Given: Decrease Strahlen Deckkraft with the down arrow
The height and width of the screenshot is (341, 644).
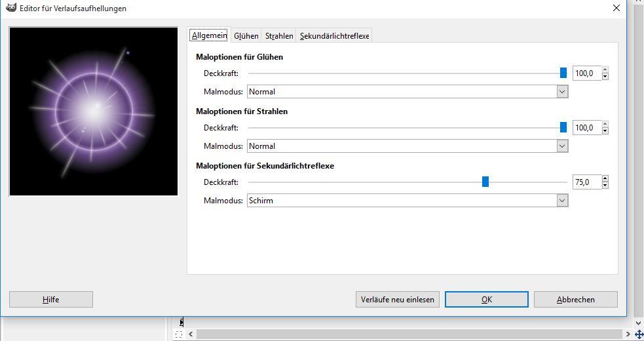Looking at the screenshot, I should click(x=605, y=130).
